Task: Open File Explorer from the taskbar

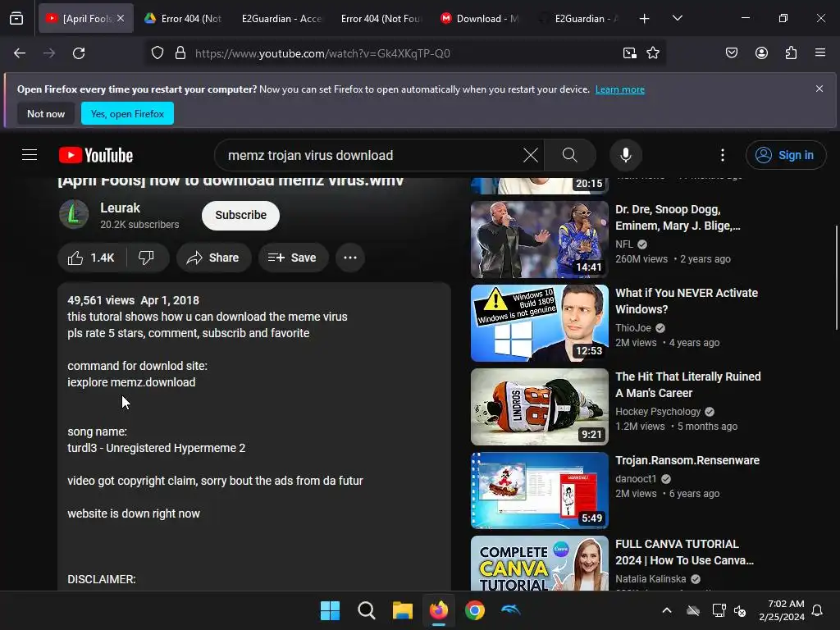Action: click(x=402, y=610)
